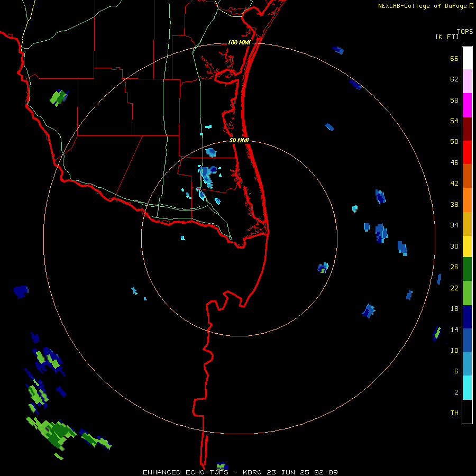The image size is (476, 476).
Task: Click the 18 tick label on the scale
Action: coord(454,309)
